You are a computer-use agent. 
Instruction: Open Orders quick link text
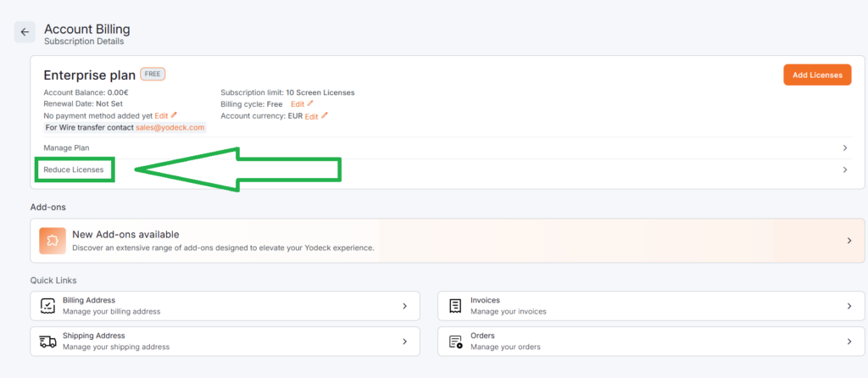point(483,336)
